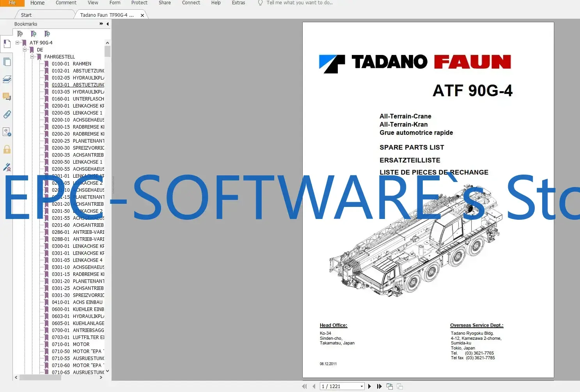This screenshot has width=580, height=392.
Task: Click the bookmarks vertical scrollbar thumb
Action: tap(107, 51)
